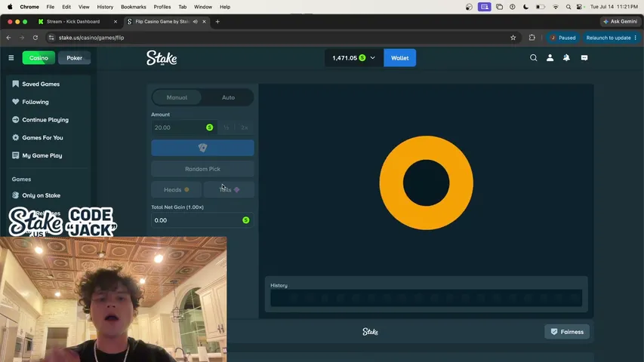Click Ask Gemini button

click(620, 22)
